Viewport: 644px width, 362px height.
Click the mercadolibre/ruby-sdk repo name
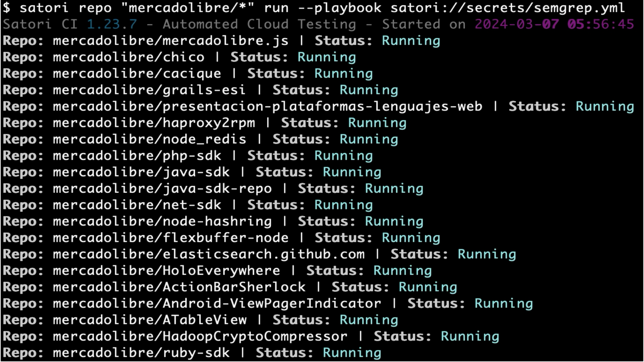[141, 353]
